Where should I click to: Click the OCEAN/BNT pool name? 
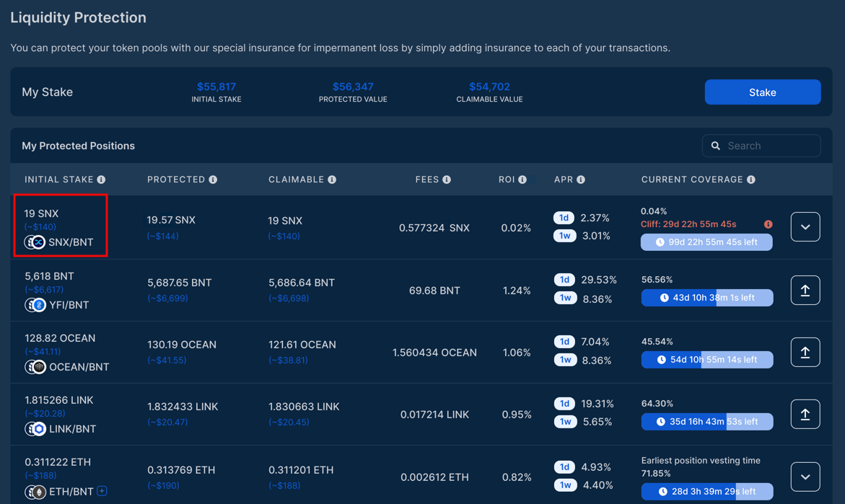(x=79, y=367)
